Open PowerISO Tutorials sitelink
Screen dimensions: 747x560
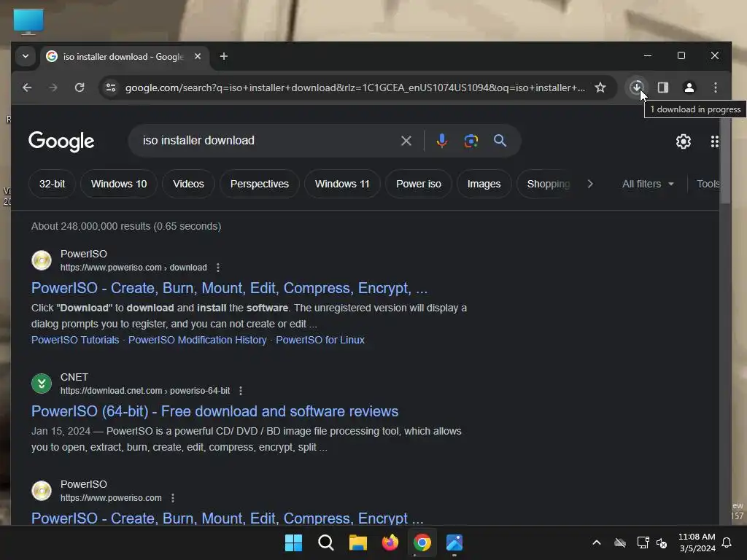point(75,340)
